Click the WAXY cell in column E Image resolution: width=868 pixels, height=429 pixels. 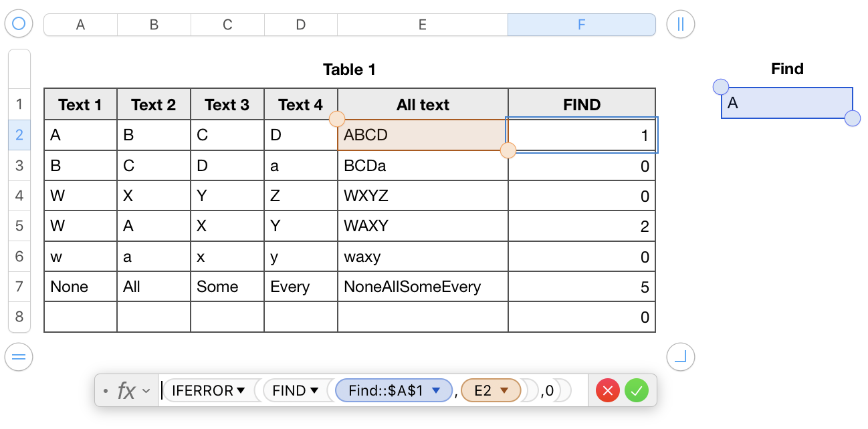(x=423, y=226)
